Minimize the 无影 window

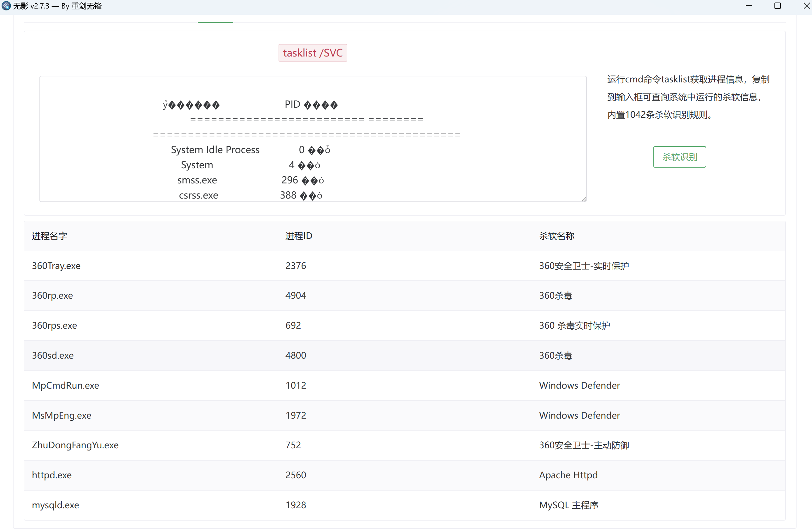pyautogui.click(x=749, y=6)
